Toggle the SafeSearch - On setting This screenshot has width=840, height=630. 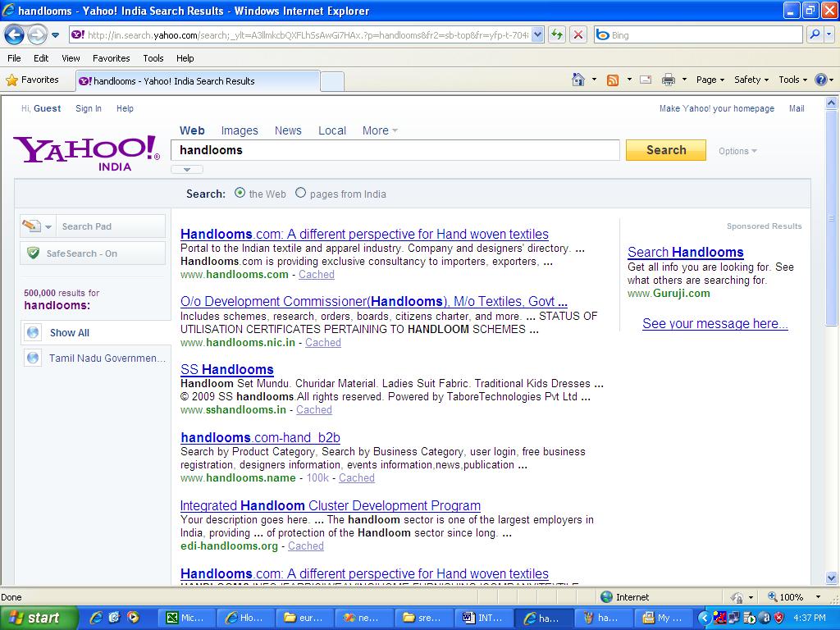93,253
